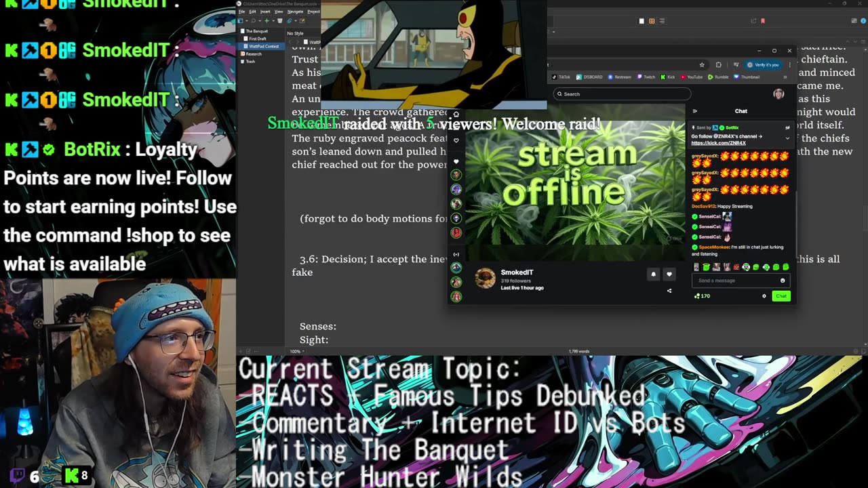Open the kick.com/ZNR4X link
The width and height of the screenshot is (868, 488).
718,143
